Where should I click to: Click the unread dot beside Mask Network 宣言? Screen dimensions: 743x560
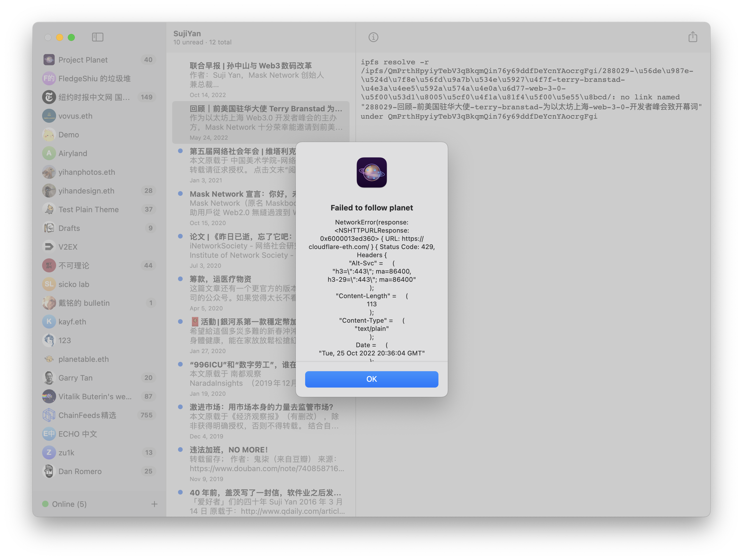180,193
